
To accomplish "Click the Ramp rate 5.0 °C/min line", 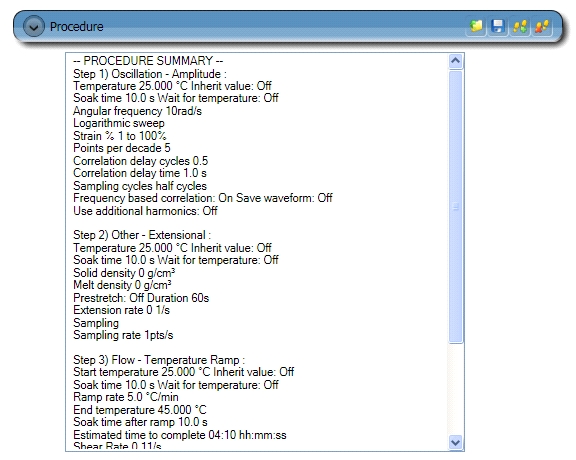I will coord(126,397).
